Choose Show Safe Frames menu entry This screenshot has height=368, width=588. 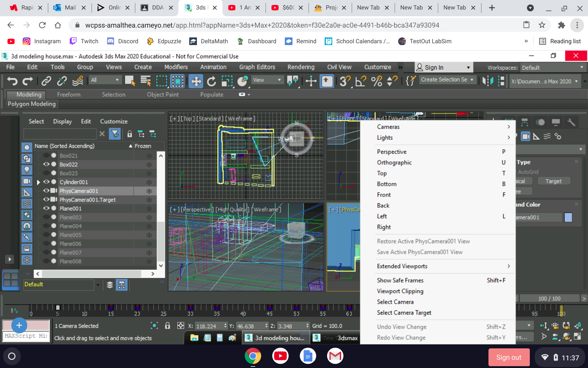tap(443, 280)
